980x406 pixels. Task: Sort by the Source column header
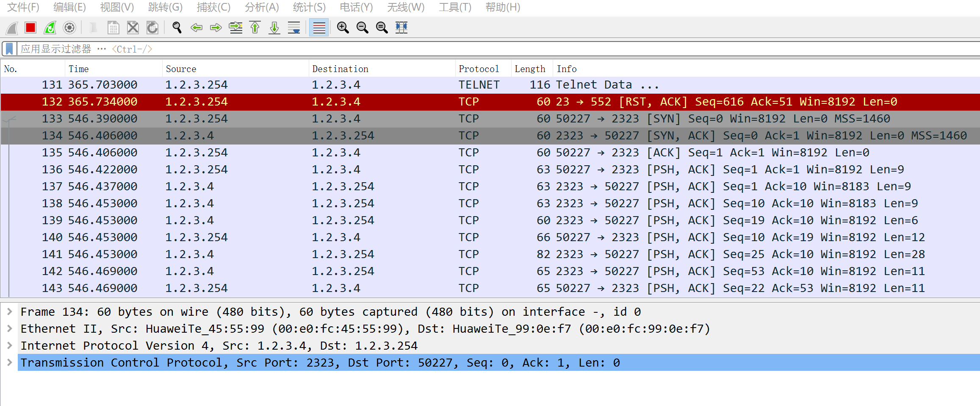181,69
